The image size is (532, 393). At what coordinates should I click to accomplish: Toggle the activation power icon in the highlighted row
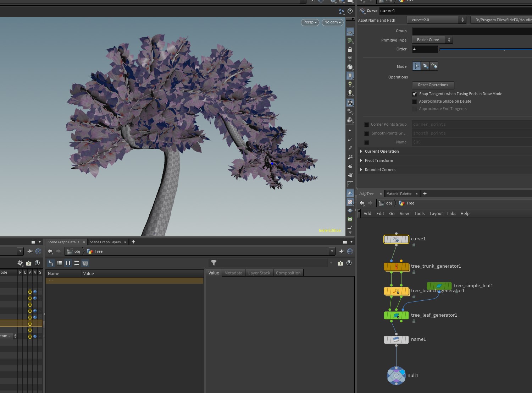[30, 323]
